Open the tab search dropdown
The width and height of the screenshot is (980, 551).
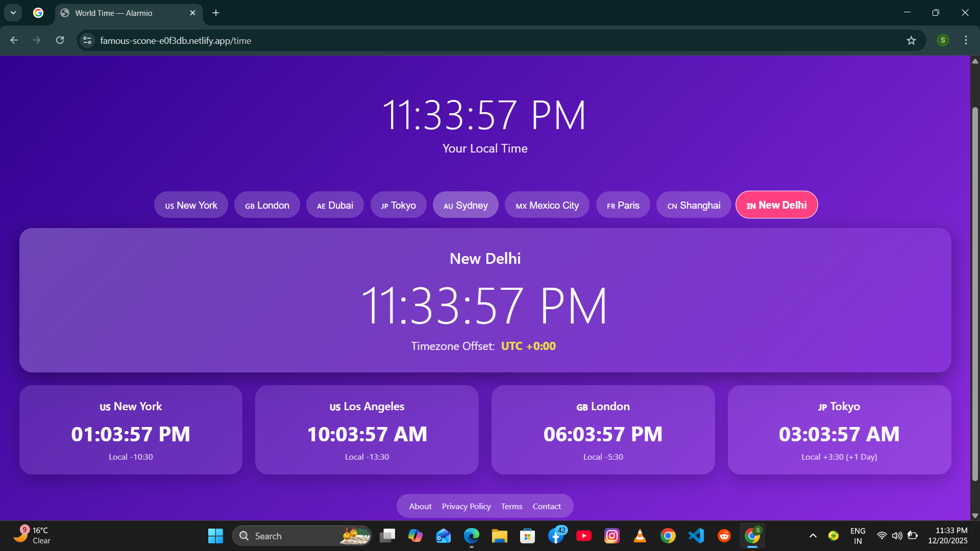[13, 12]
